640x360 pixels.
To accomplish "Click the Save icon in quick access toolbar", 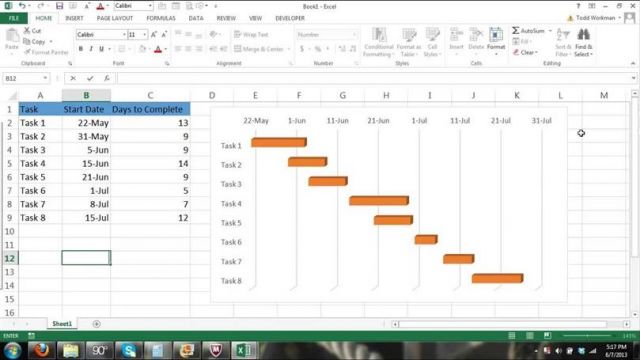I will click(59, 6).
